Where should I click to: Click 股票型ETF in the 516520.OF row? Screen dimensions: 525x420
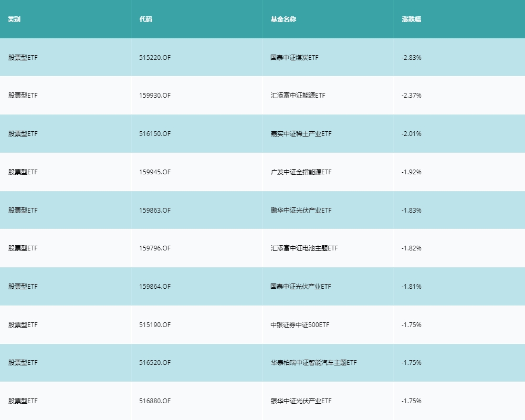pyautogui.click(x=23, y=363)
